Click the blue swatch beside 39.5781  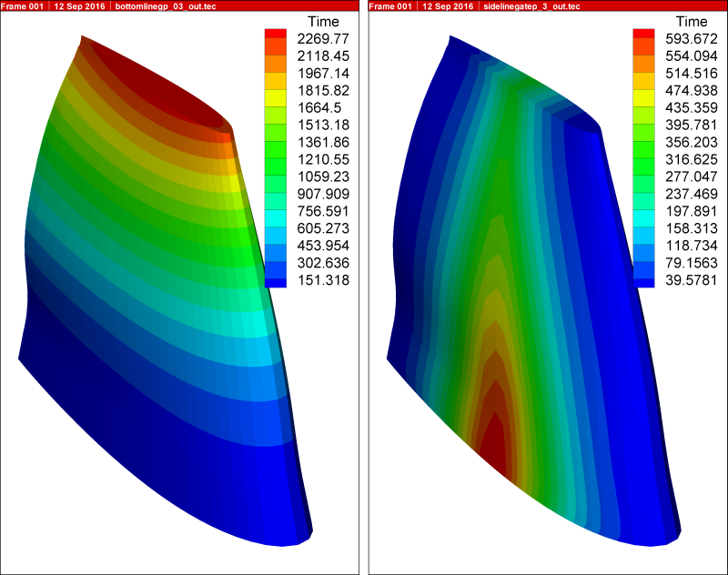tap(643, 280)
